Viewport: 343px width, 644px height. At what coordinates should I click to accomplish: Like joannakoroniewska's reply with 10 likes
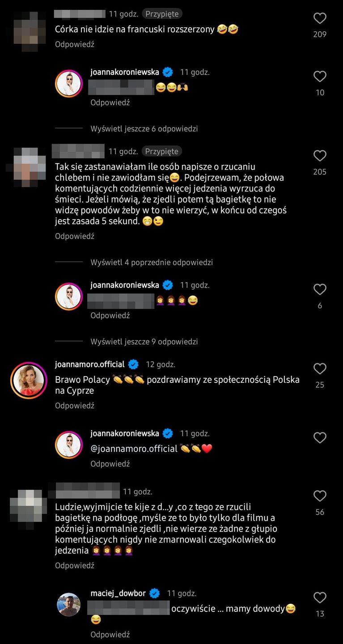pyautogui.click(x=320, y=76)
